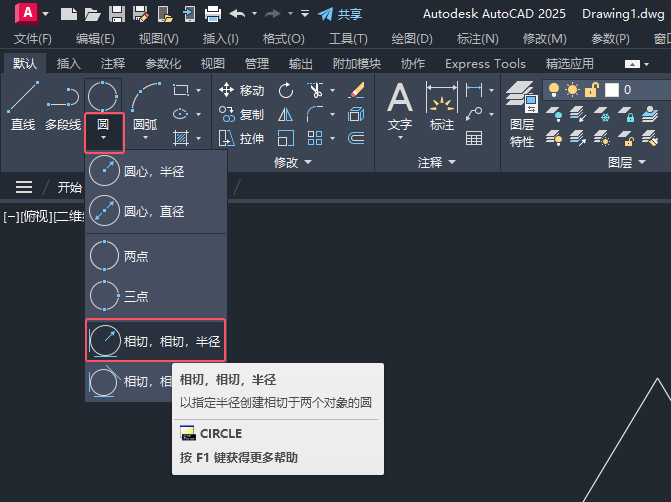The image size is (671, 502).
Task: Click the 移动 move tool
Action: 241,90
